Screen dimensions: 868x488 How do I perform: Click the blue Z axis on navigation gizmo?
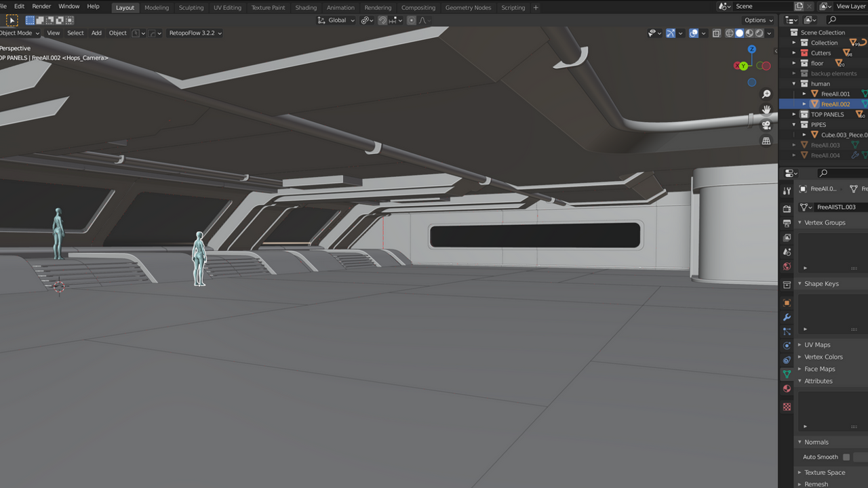751,49
